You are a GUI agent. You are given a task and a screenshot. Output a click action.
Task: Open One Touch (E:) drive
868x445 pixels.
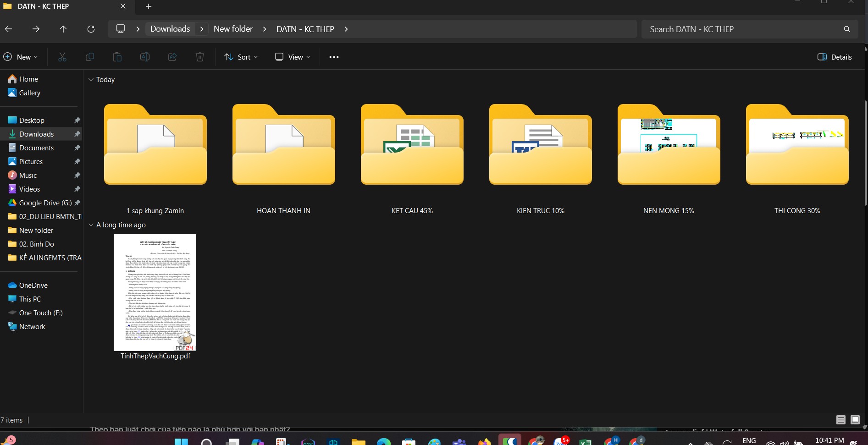pyautogui.click(x=40, y=313)
